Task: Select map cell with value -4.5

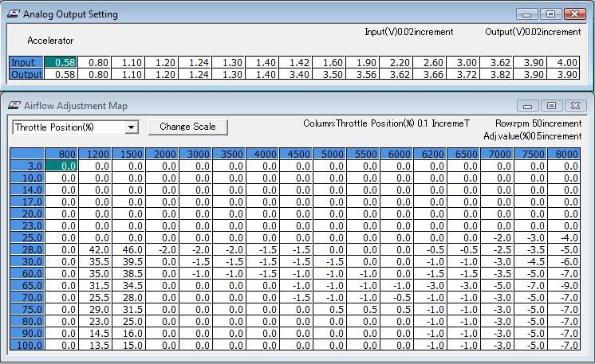Action: [530, 262]
